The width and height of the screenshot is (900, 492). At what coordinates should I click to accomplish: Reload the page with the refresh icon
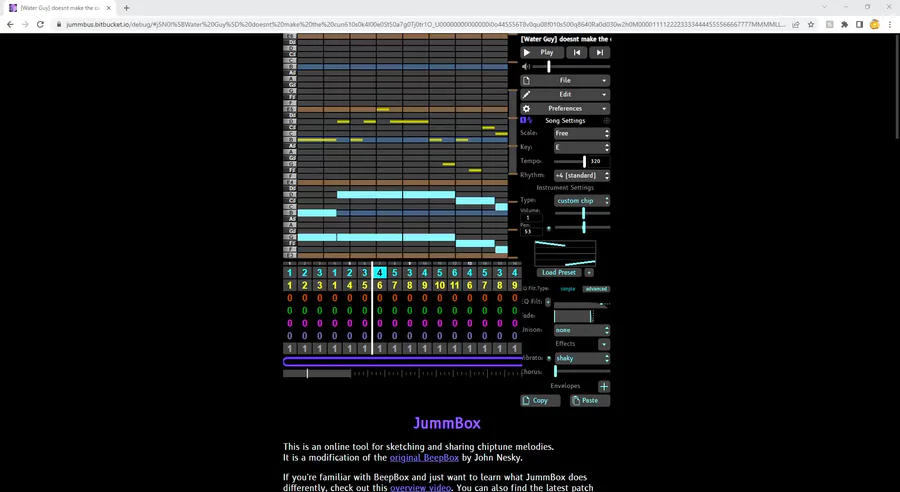point(40,25)
